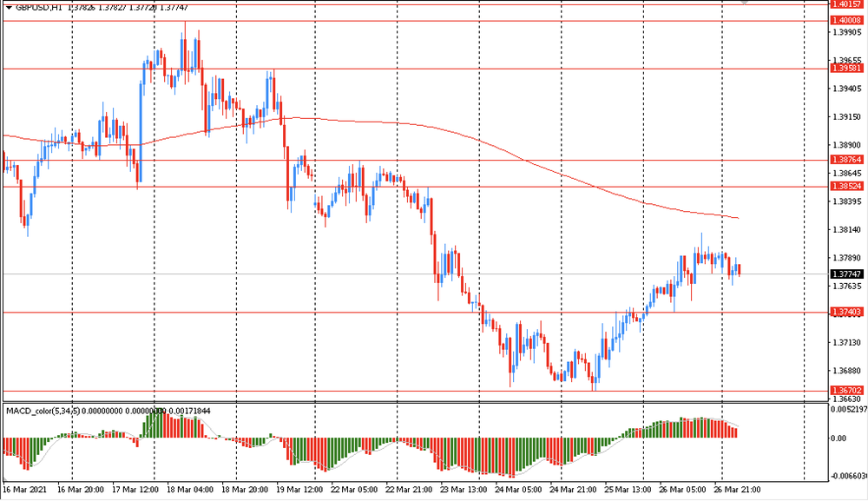Click the 1.39405 price scale value
The width and height of the screenshot is (868, 501).
[x=847, y=89]
